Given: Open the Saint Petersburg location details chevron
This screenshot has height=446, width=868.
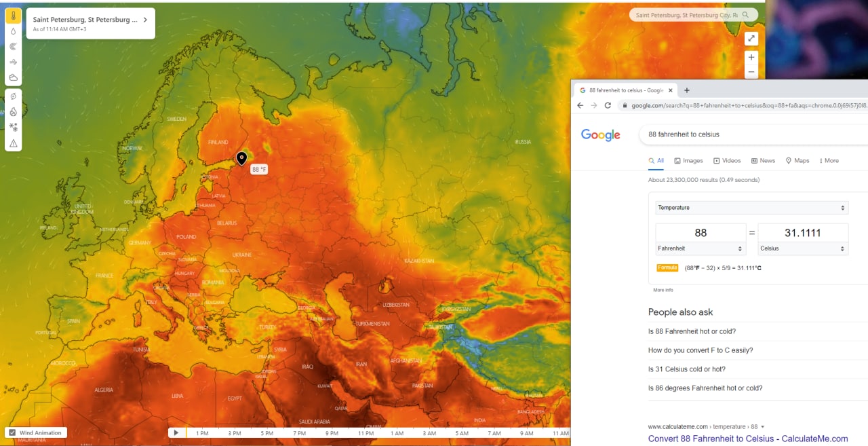Looking at the screenshot, I should pos(145,20).
